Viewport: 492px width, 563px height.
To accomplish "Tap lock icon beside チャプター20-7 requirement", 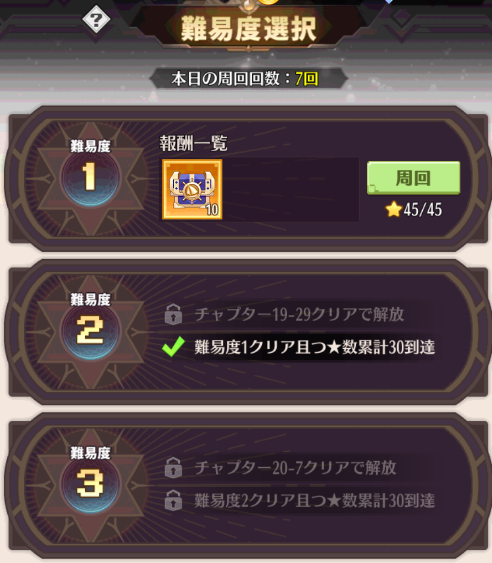I will click(173, 467).
